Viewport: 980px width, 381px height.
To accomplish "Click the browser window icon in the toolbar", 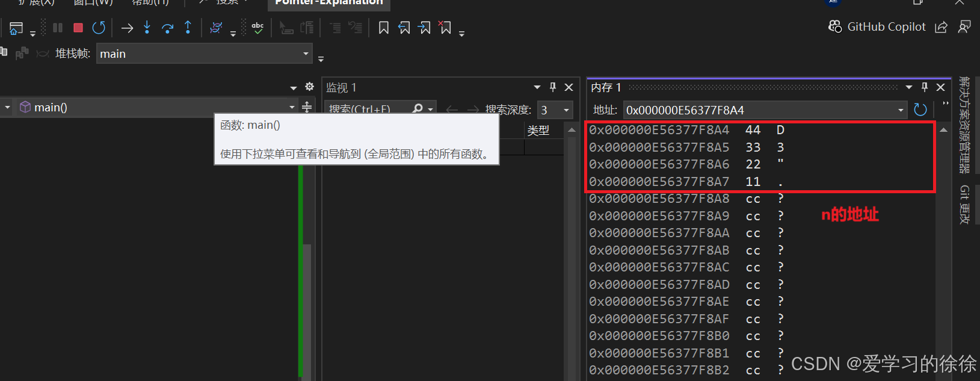I will click(16, 28).
